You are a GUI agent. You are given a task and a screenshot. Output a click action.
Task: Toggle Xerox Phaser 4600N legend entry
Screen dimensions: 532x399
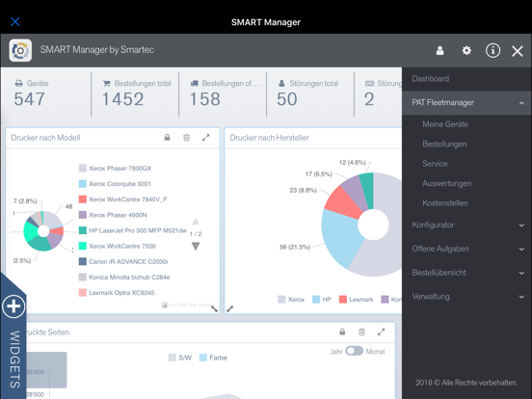(113, 215)
